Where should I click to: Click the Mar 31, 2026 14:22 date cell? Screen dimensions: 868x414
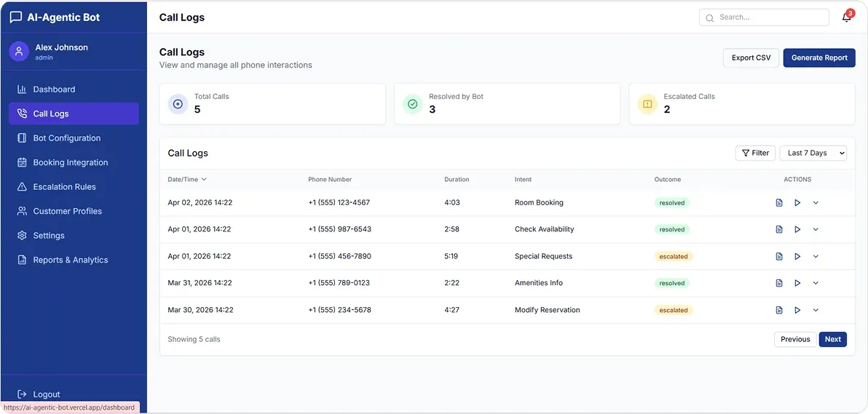pyautogui.click(x=200, y=283)
